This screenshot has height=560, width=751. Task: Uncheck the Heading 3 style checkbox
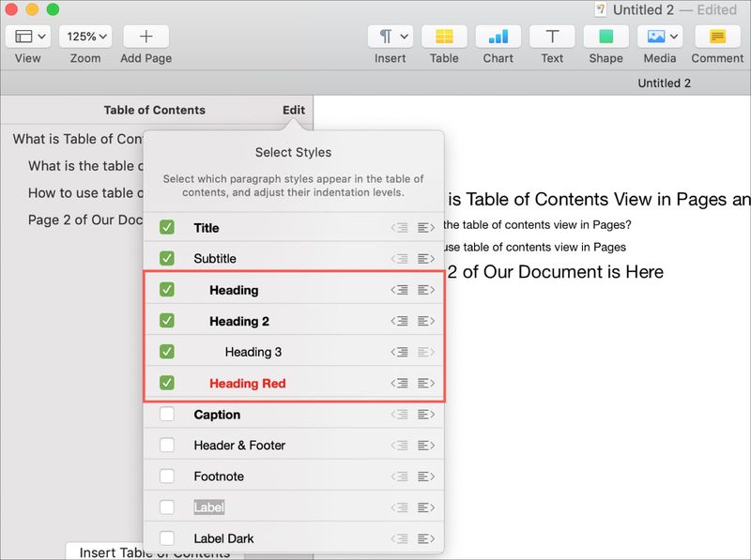(167, 352)
